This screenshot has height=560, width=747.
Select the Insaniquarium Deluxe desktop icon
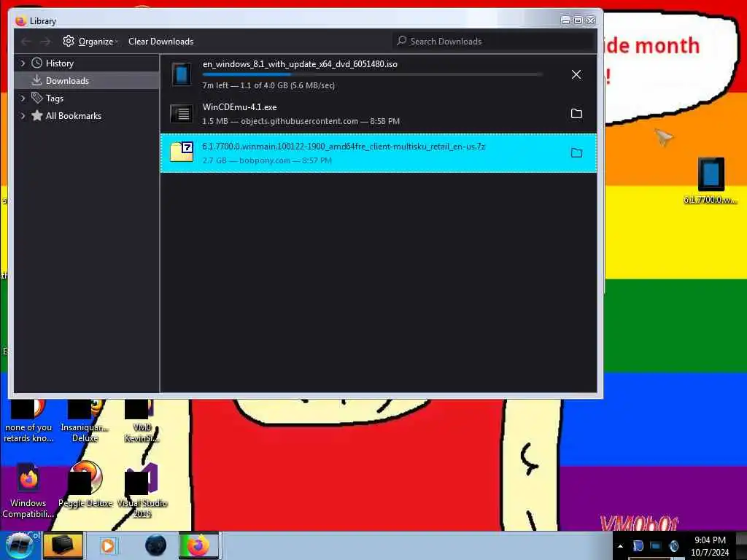pos(85,421)
